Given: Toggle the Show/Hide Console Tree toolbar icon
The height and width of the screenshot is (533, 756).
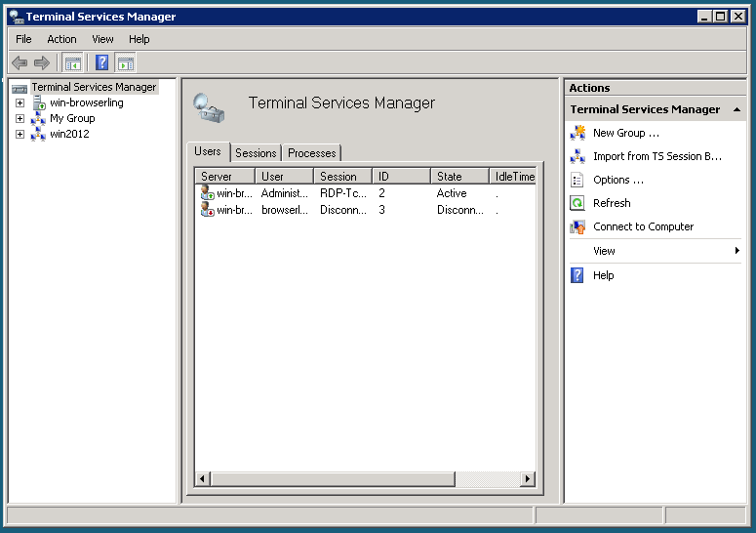Looking at the screenshot, I should [x=73, y=62].
